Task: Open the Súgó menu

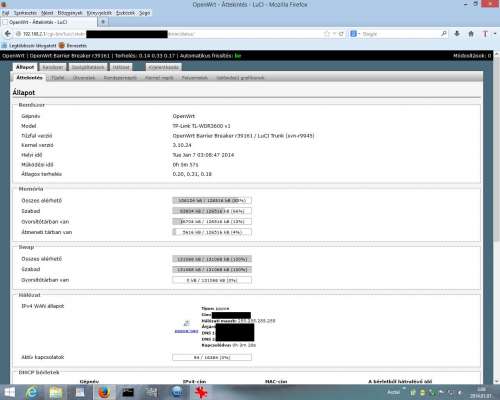Action: [x=144, y=13]
